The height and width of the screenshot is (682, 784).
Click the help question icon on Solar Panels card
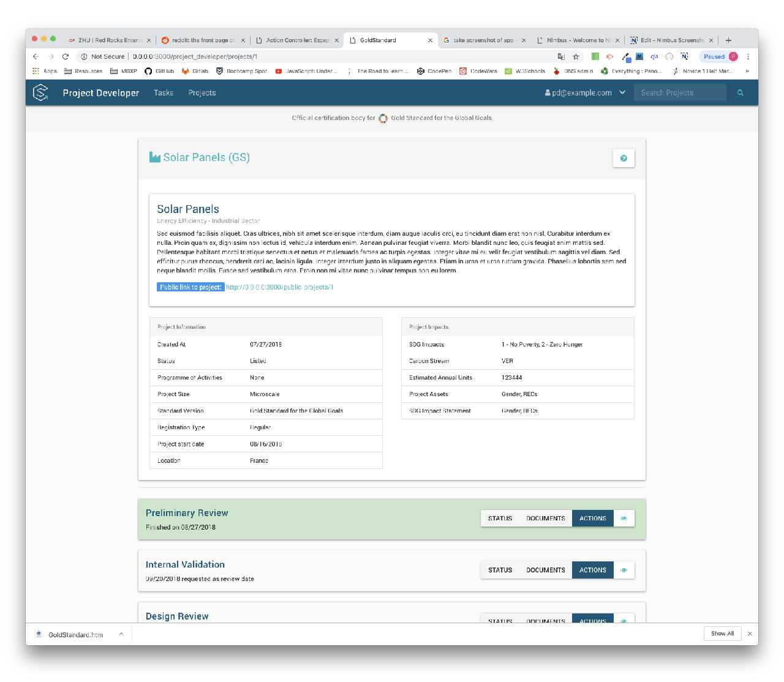coord(624,159)
